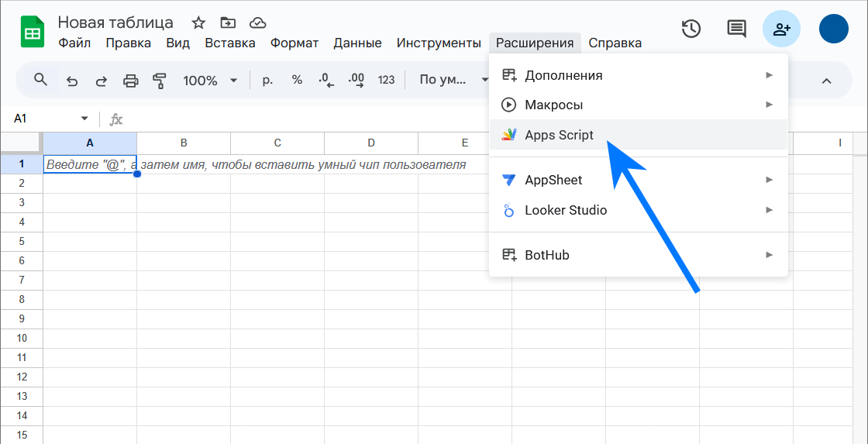This screenshot has width=868, height=444.
Task: Click the share add-person button
Action: [782, 29]
